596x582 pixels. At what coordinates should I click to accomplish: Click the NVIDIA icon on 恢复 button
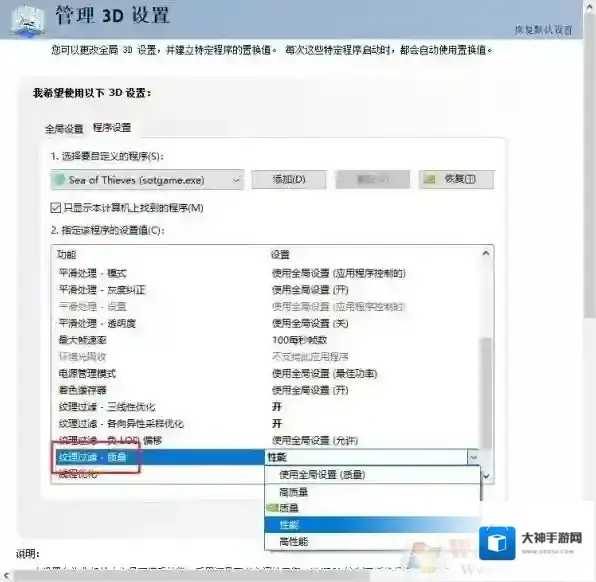click(x=429, y=179)
